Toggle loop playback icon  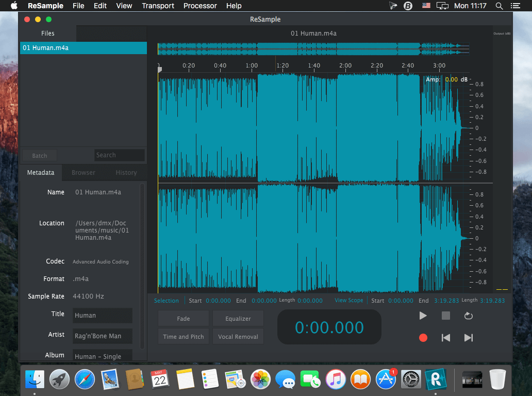coord(468,316)
